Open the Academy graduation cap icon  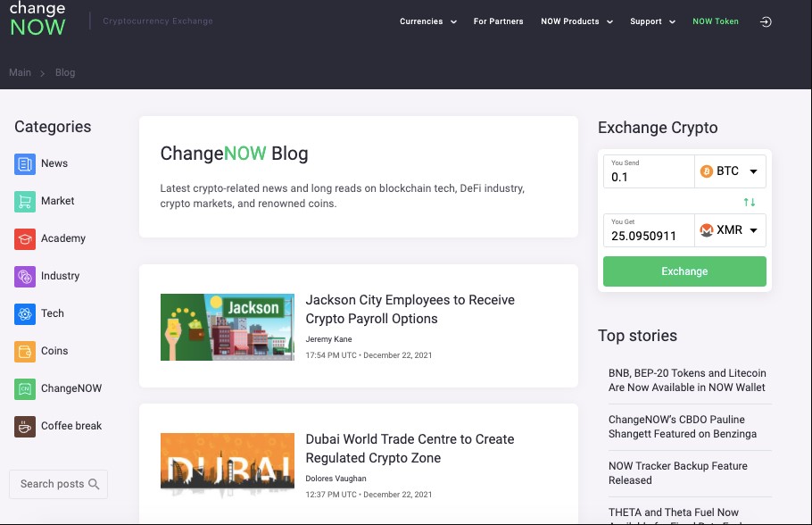click(x=25, y=238)
